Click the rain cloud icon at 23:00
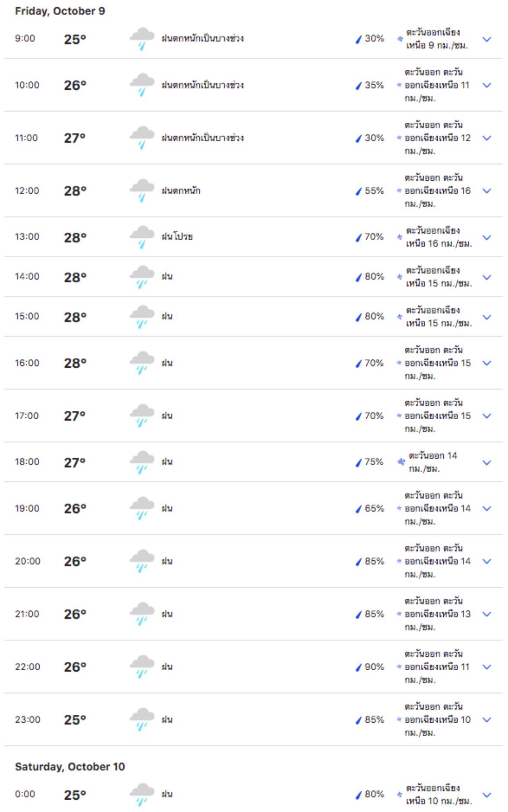This screenshot has width=508, height=812. click(142, 719)
